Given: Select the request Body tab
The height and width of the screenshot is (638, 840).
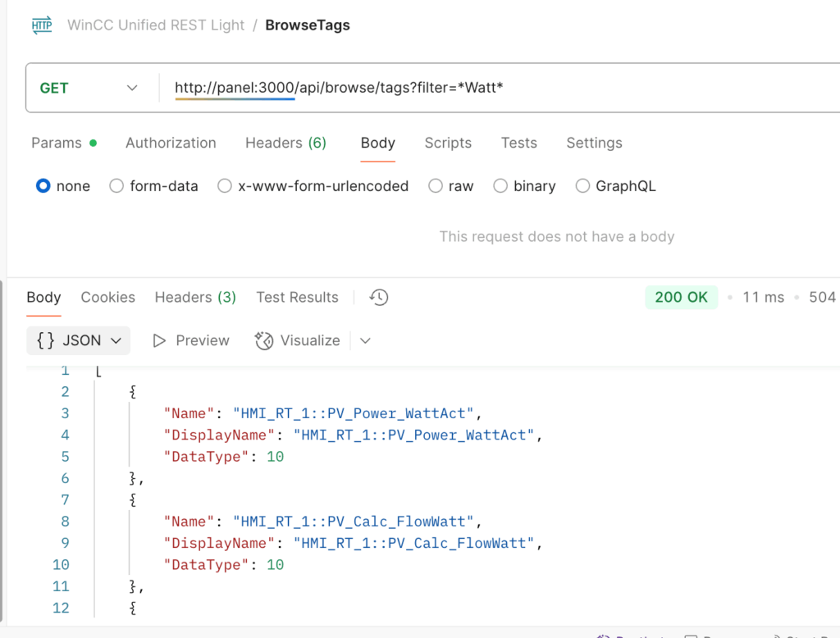Looking at the screenshot, I should [x=377, y=143].
